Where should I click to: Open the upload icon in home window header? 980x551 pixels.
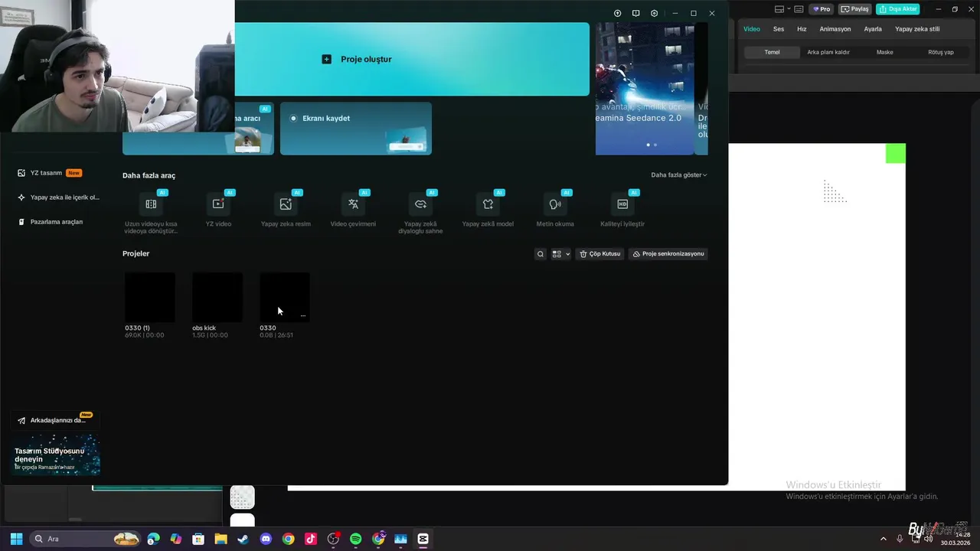point(618,13)
